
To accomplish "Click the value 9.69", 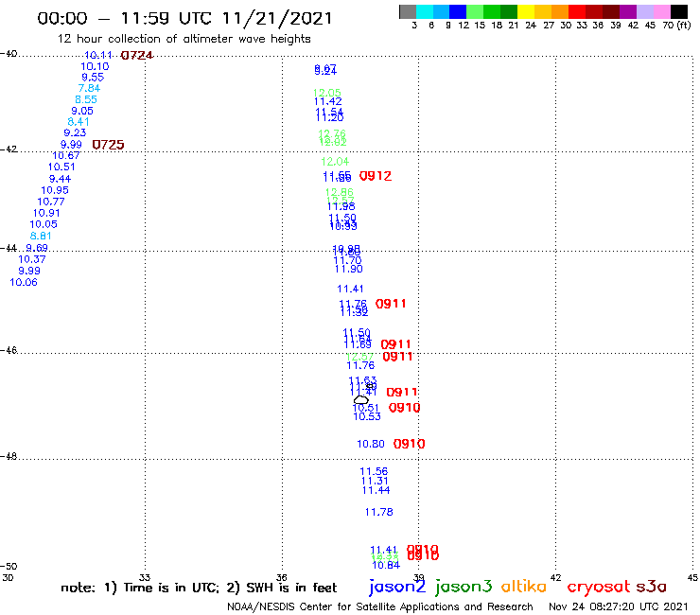I will pos(37,248).
